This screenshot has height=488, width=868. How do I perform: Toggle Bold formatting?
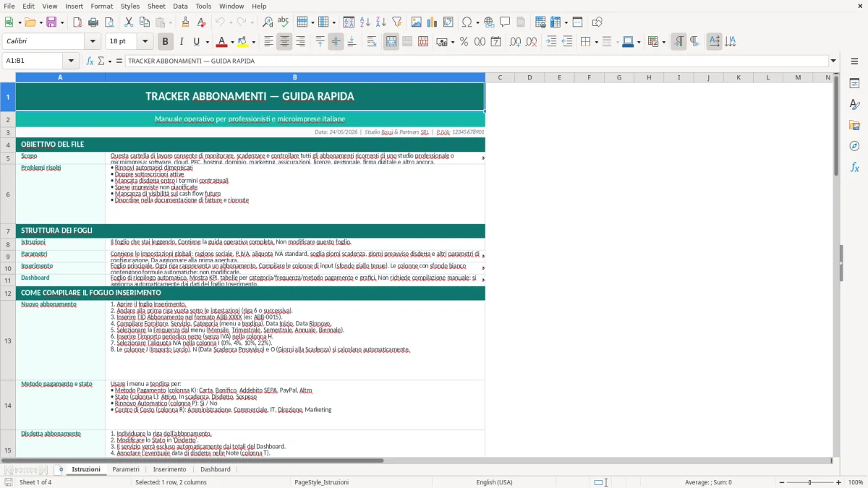pos(166,42)
